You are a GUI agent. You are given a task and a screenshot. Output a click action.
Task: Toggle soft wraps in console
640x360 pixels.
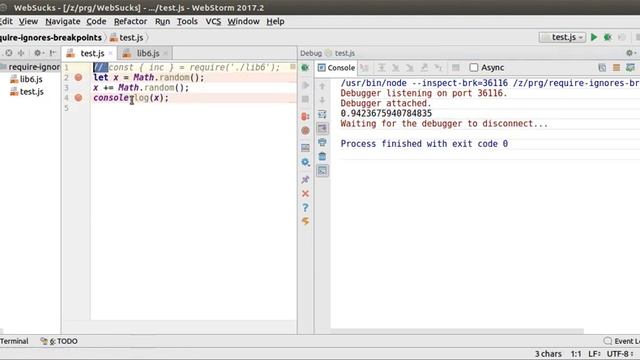(x=322, y=114)
